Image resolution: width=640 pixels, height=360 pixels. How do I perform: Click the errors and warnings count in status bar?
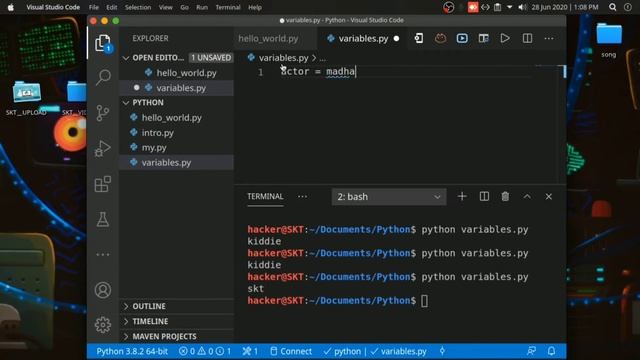point(205,351)
